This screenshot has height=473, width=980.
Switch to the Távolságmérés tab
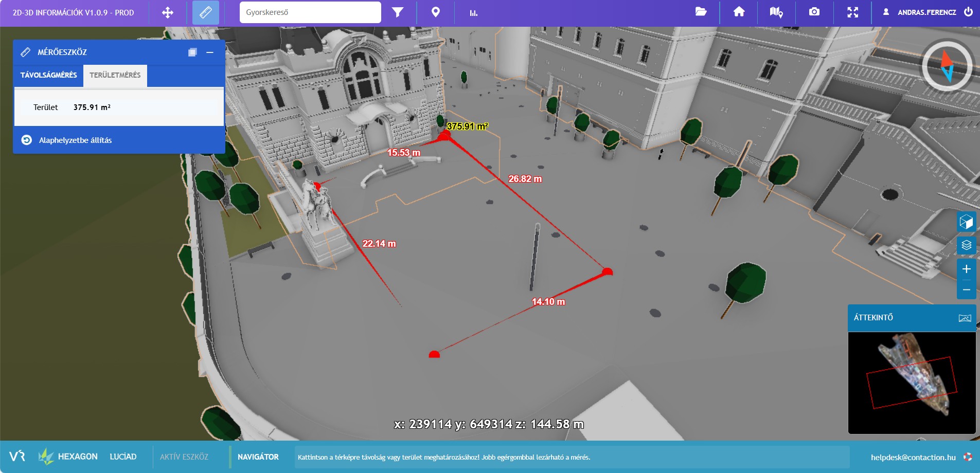49,75
